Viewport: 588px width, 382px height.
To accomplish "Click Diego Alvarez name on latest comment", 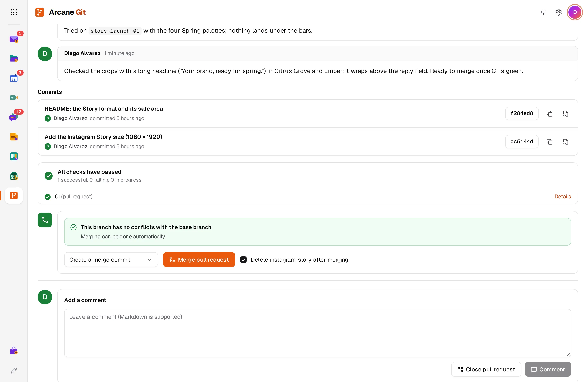I will coord(82,53).
